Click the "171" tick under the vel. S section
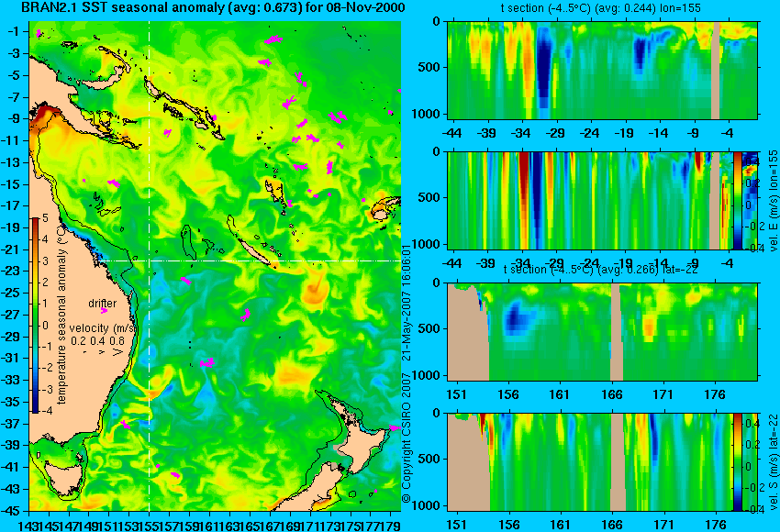This screenshot has height=532, width=780. (663, 525)
